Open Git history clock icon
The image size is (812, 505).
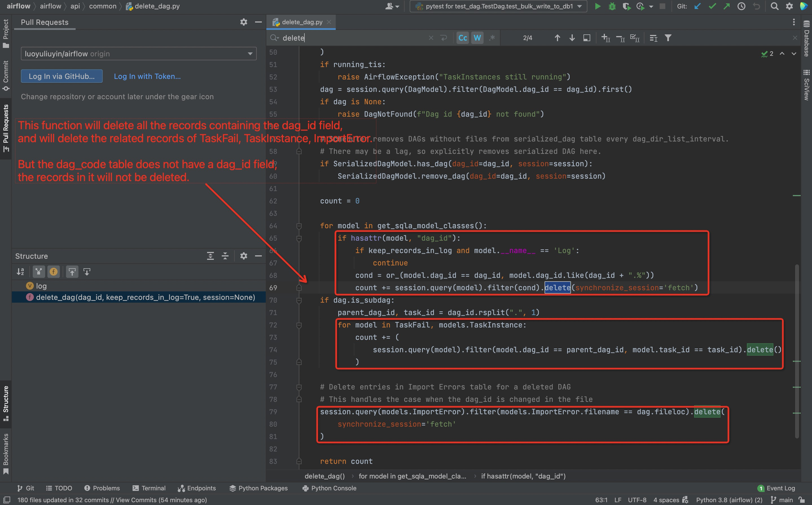pyautogui.click(x=741, y=6)
